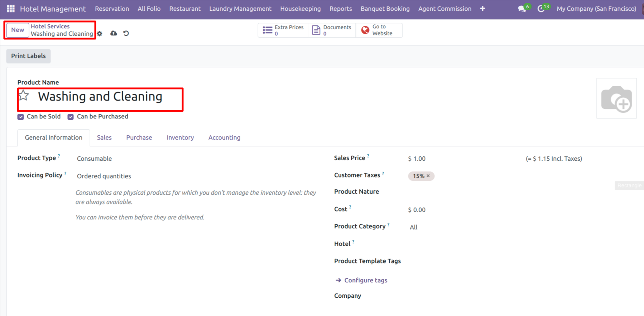Click the plus icon in the menu bar
Image resolution: width=644 pixels, height=316 pixels.
click(x=482, y=9)
